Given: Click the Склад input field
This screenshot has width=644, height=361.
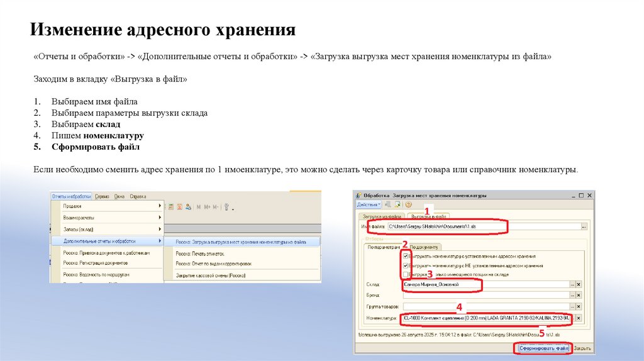Looking at the screenshot, I should (486, 284).
